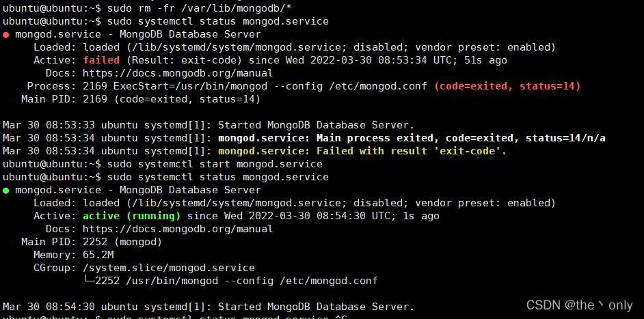Click 'Main PID: 2169' exited line
The height and width of the screenshot is (319, 644).
141,99
